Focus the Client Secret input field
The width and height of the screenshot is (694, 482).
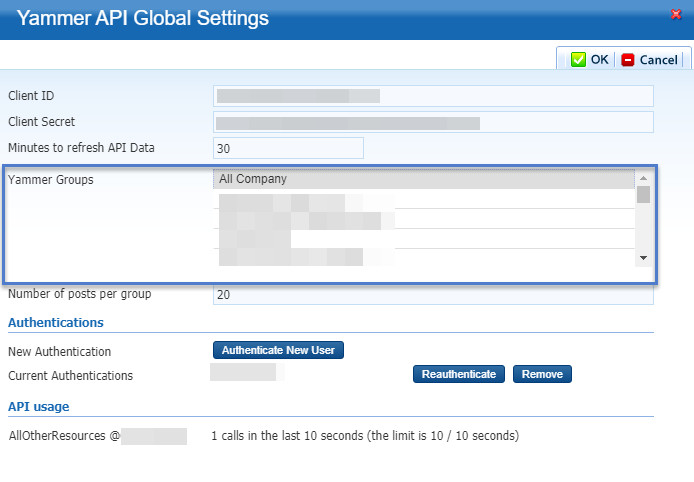tap(433, 122)
